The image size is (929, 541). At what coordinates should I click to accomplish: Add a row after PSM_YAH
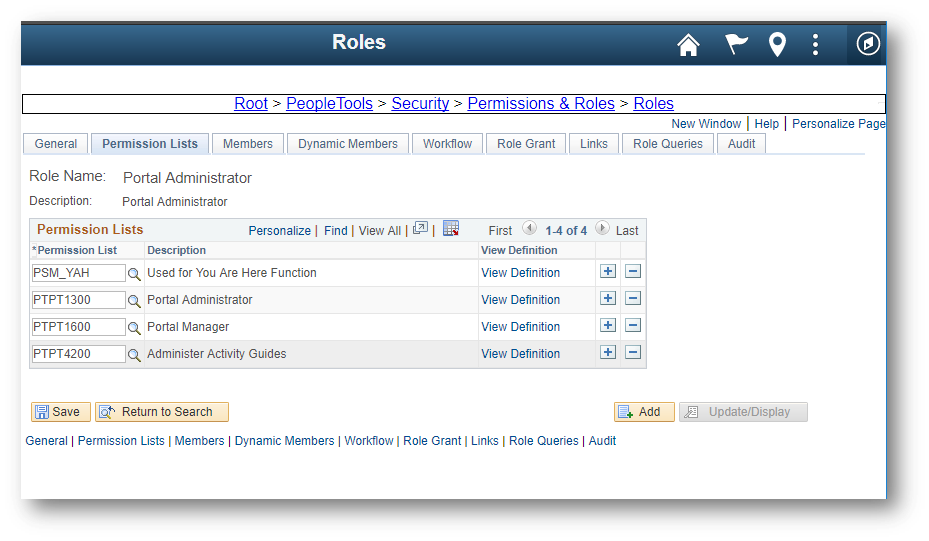[x=608, y=271]
